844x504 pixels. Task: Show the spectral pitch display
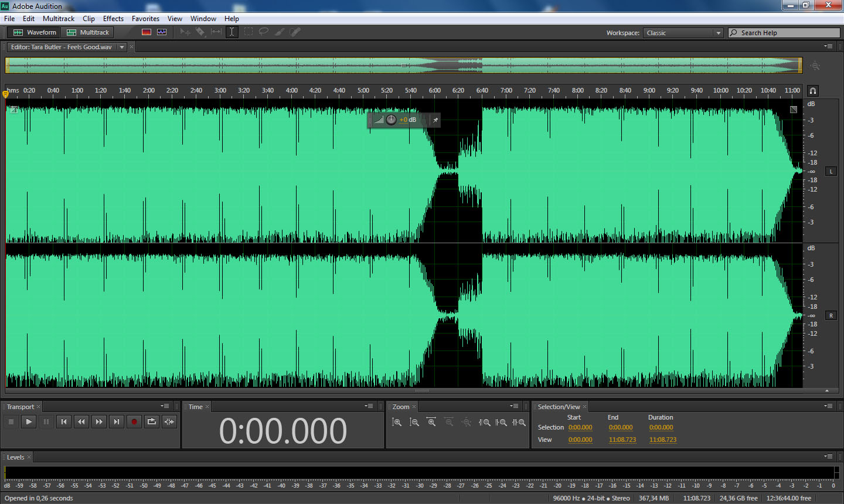[x=162, y=32]
